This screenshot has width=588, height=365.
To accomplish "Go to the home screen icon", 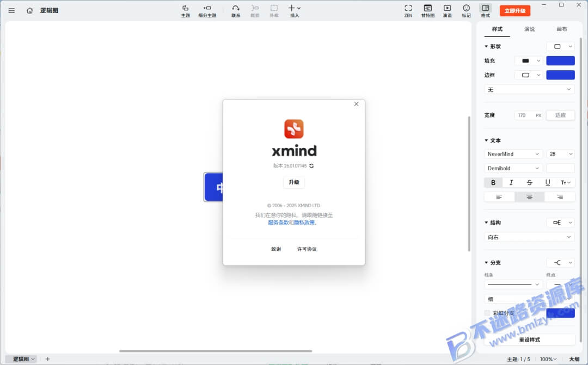I will click(29, 10).
